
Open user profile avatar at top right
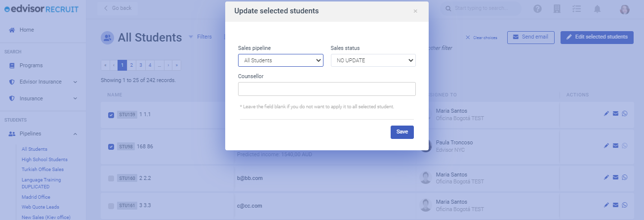coord(625,9)
